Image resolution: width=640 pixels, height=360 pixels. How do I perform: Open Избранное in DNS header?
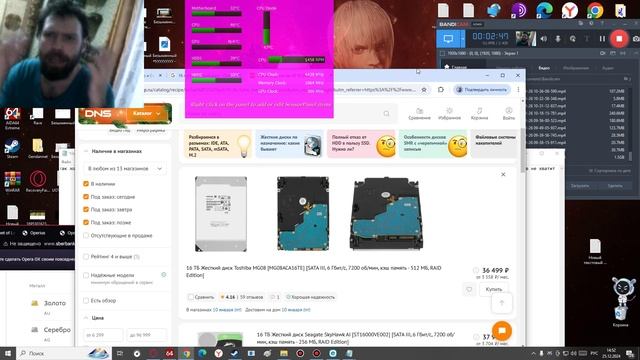449,114
